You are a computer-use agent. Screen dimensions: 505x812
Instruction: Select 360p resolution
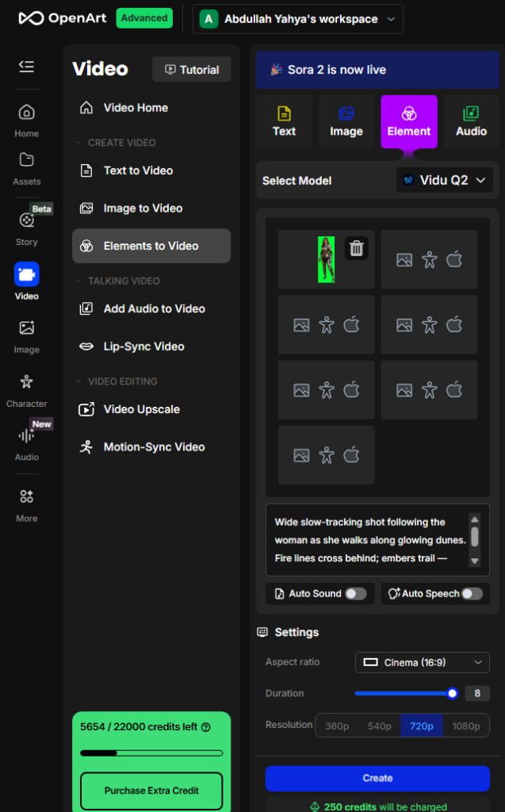pos(337,726)
